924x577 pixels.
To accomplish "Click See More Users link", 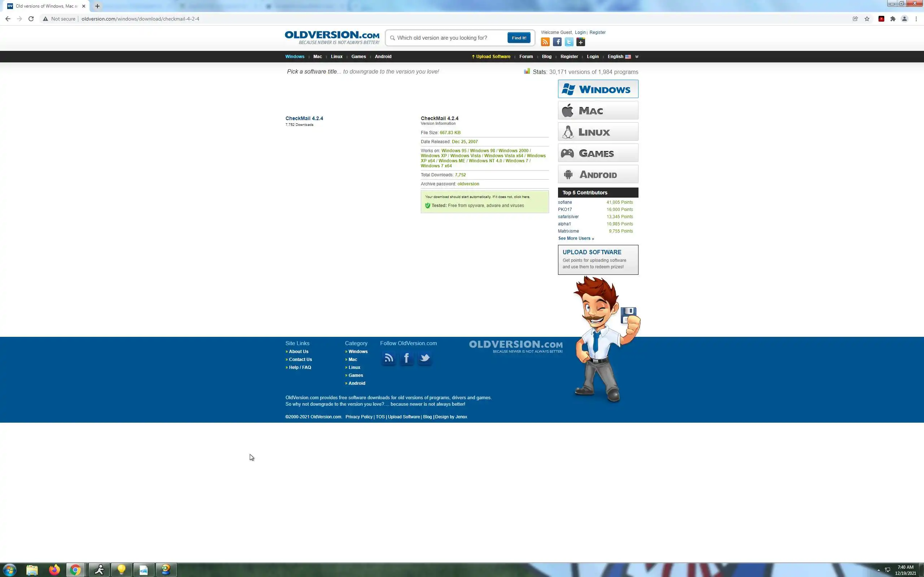I will [x=576, y=238].
